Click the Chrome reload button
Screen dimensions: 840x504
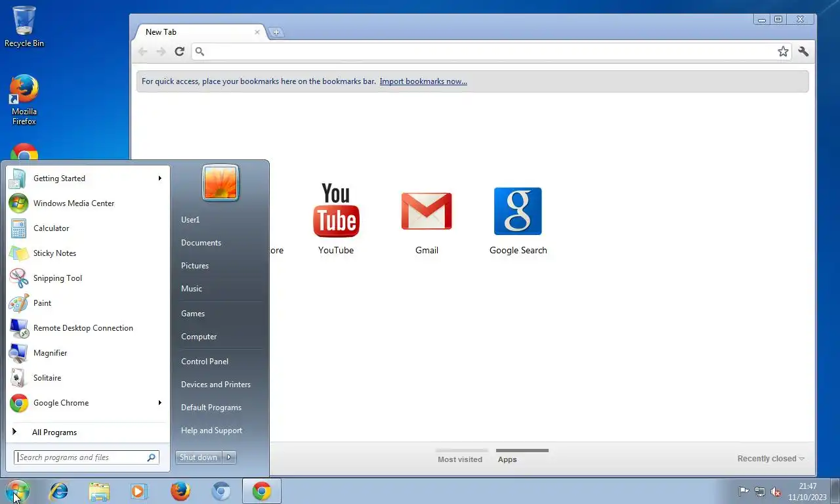pyautogui.click(x=179, y=51)
